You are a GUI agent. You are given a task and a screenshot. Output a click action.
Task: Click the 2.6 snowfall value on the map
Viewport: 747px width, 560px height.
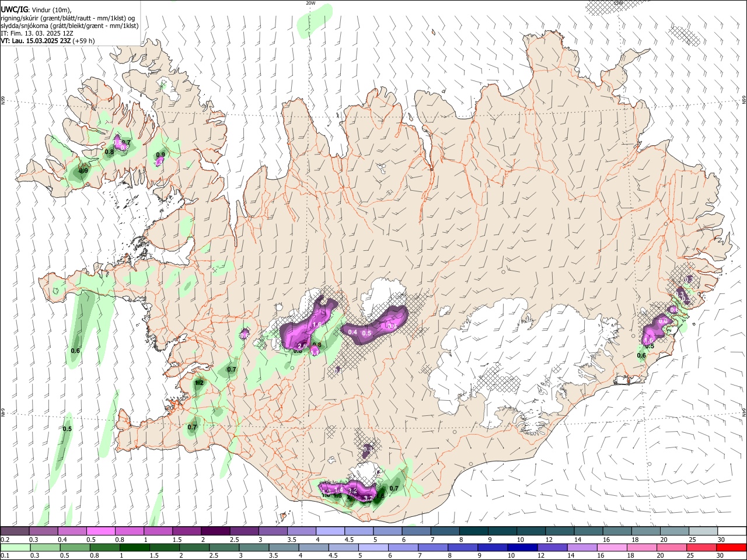click(x=302, y=346)
